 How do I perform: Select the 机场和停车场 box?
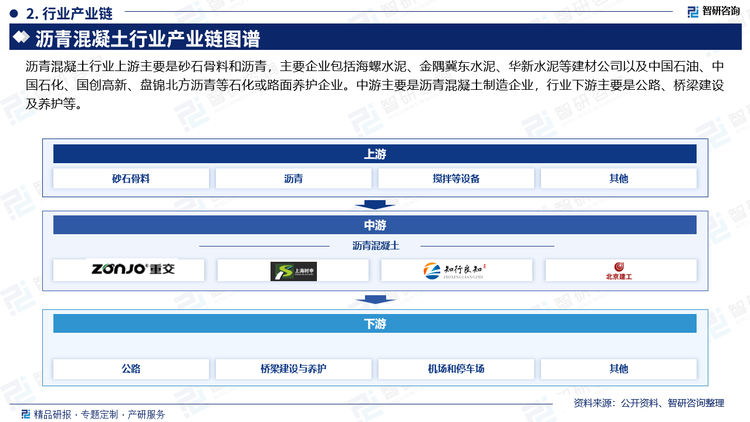tap(456, 368)
